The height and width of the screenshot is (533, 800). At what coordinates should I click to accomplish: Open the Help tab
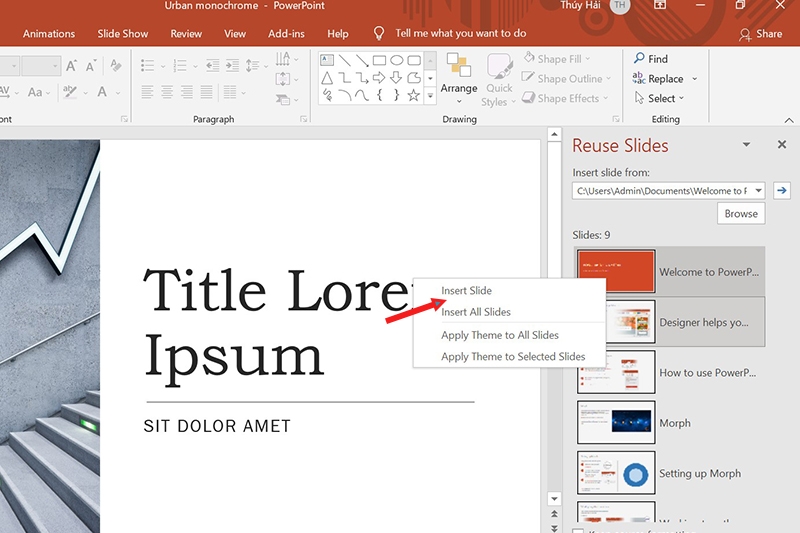coord(338,34)
